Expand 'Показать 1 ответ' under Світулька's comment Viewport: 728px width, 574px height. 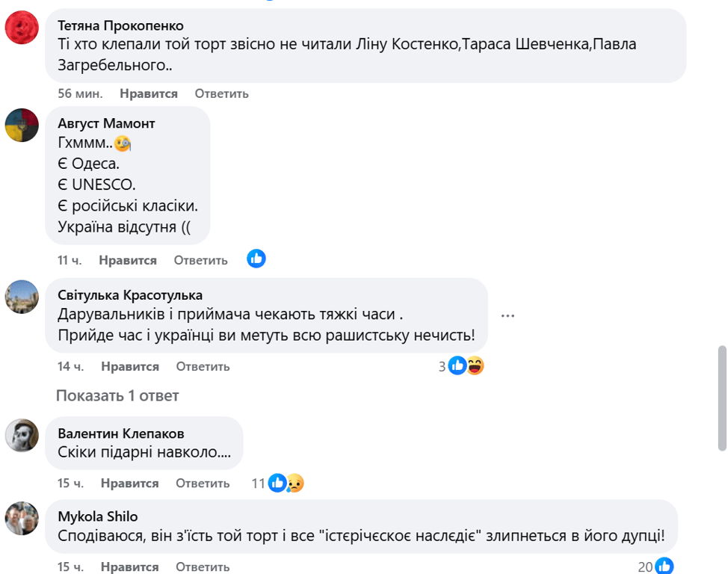[117, 396]
